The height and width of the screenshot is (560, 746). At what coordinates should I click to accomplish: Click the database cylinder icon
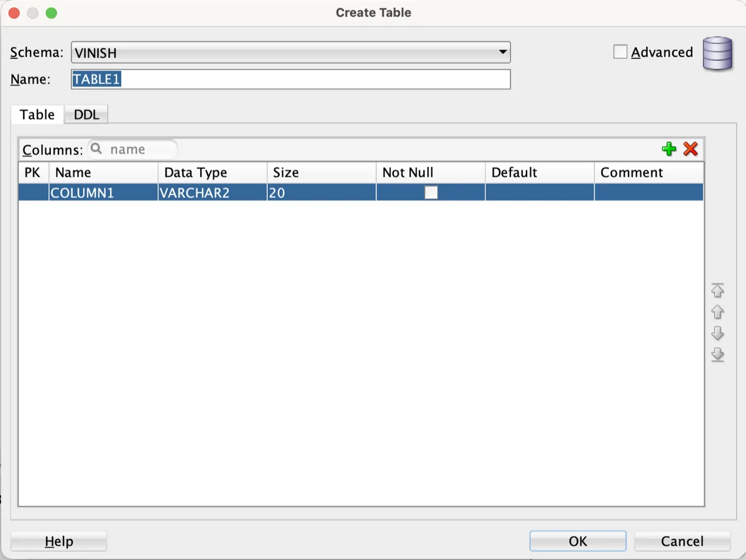[717, 53]
